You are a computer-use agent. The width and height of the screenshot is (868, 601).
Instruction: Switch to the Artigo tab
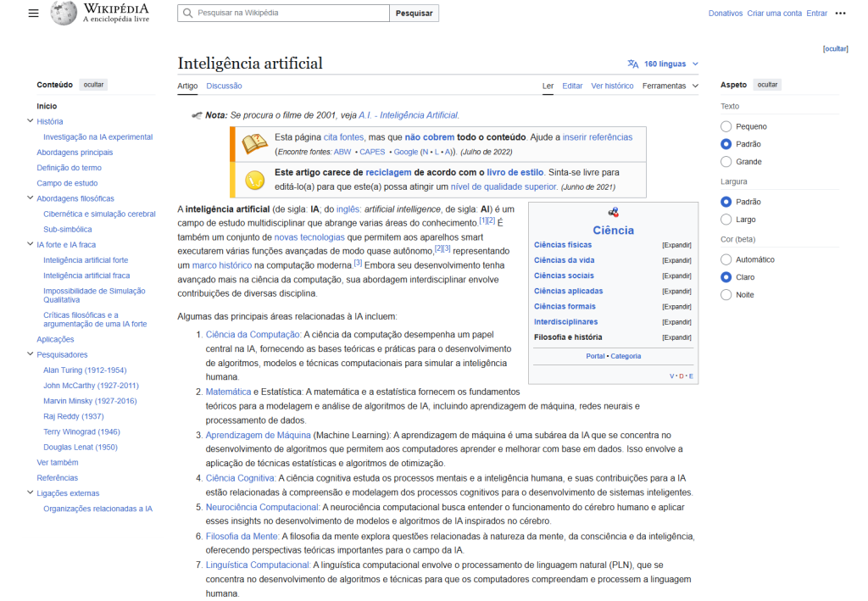187,86
